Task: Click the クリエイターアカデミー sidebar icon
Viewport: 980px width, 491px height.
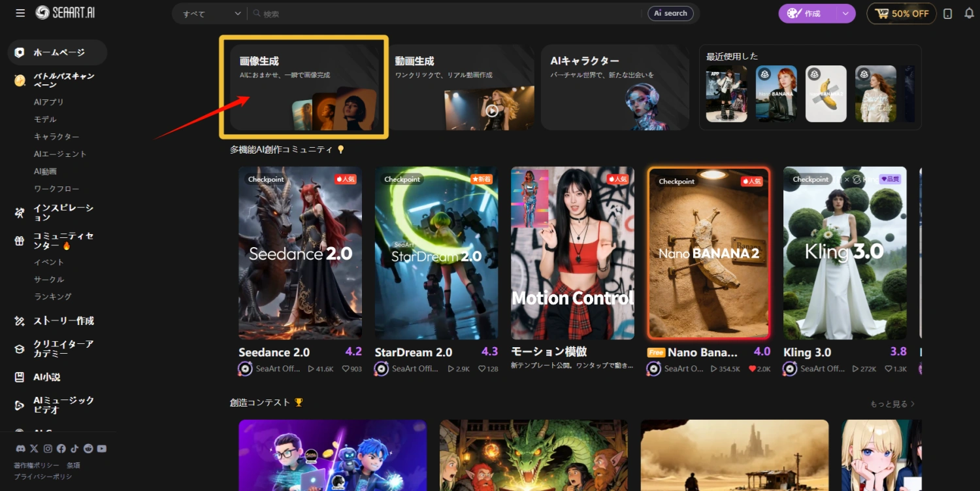Action: (20, 349)
